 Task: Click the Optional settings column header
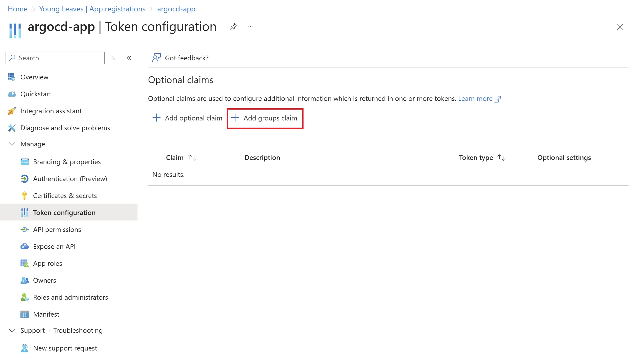[564, 158]
